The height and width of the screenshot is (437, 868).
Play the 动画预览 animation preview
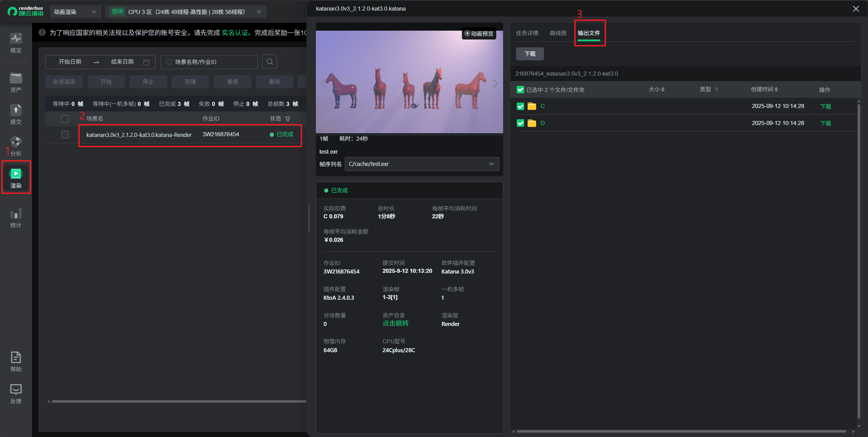point(479,33)
